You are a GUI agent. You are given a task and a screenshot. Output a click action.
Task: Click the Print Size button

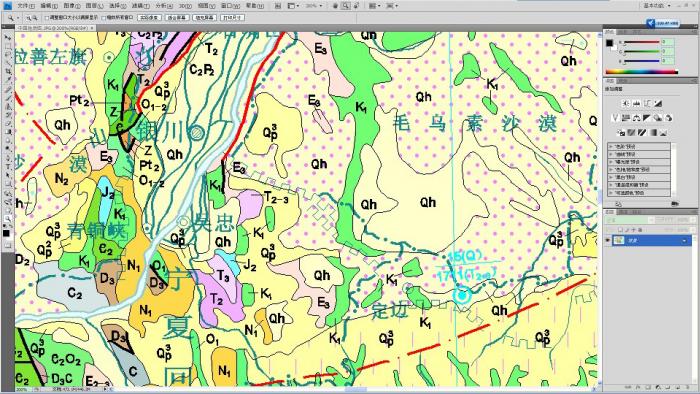click(232, 18)
